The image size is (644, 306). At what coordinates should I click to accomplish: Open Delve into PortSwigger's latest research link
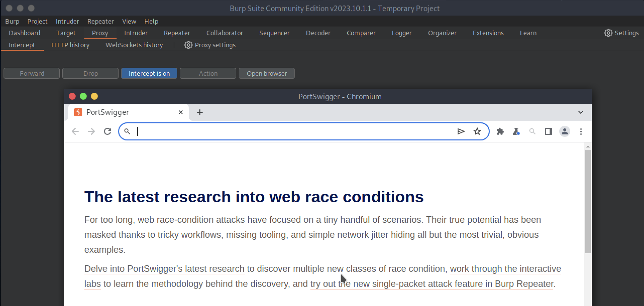[164, 269]
